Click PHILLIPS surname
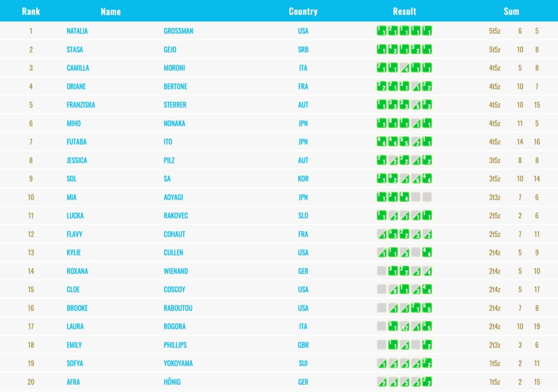Image resolution: width=558 pixels, height=392 pixels. pyautogui.click(x=175, y=345)
